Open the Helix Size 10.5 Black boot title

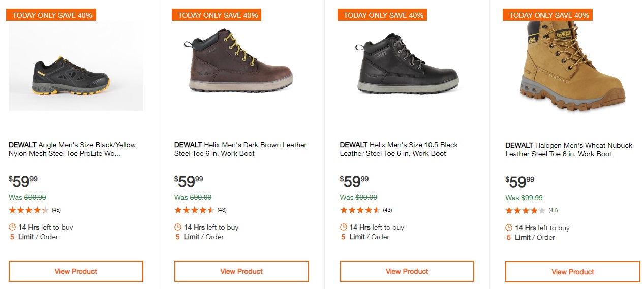click(398, 149)
